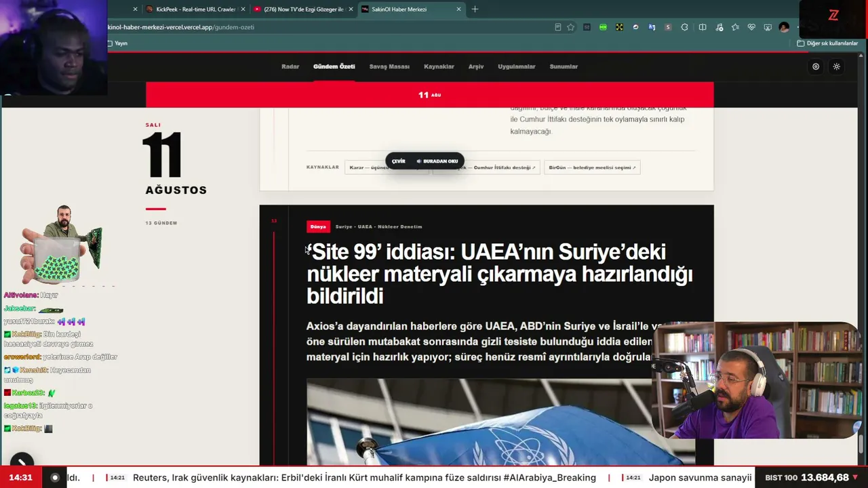Click the red 11 Ağu date bar
The height and width of the screenshot is (488, 868).
pos(430,95)
